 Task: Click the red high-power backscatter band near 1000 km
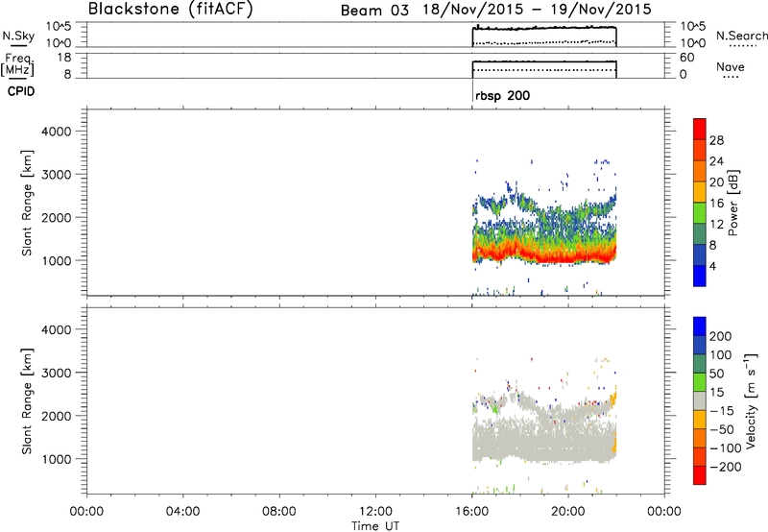pyautogui.click(x=543, y=255)
